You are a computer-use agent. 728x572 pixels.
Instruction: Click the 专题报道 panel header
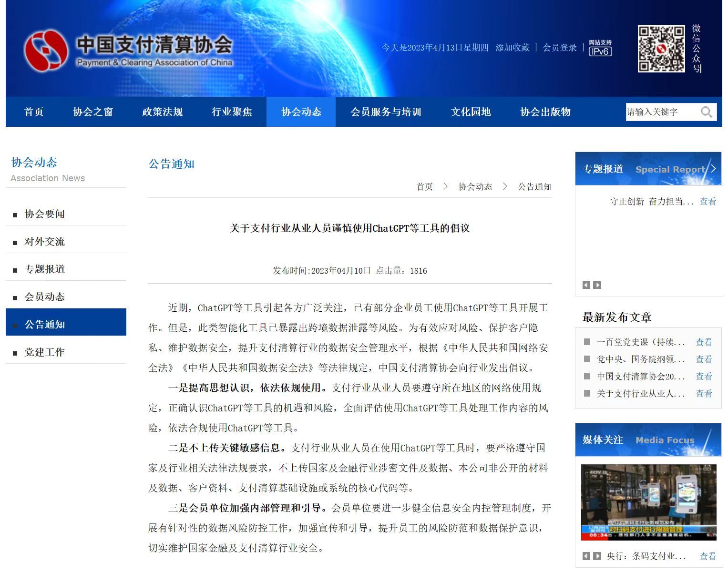(x=648, y=169)
